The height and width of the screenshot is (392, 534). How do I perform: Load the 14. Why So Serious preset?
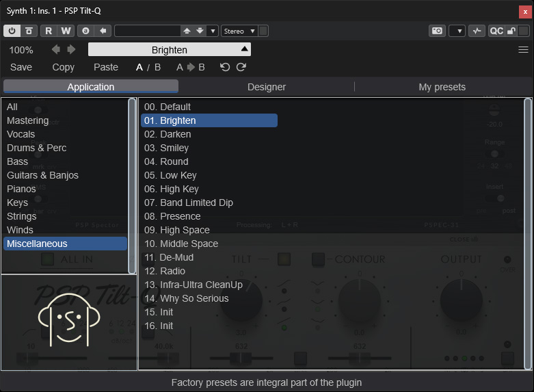[209, 298]
